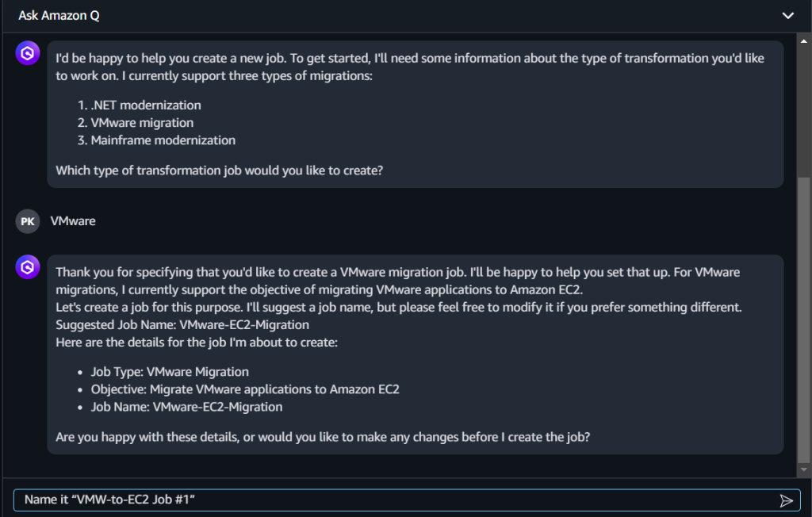Click the Amazon Q assistant avatar icon
The height and width of the screenshot is (517, 812).
click(27, 53)
